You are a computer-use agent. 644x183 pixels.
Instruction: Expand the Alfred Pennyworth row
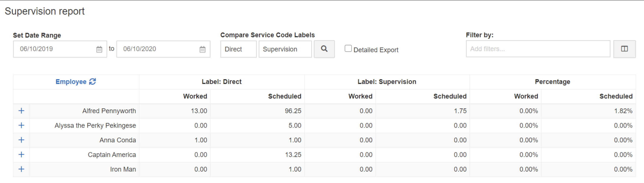[x=21, y=111]
